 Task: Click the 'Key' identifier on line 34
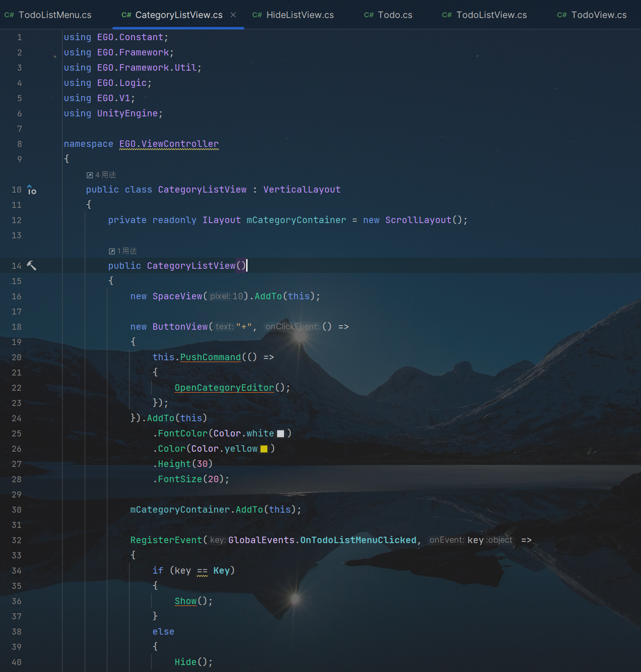pyautogui.click(x=222, y=570)
